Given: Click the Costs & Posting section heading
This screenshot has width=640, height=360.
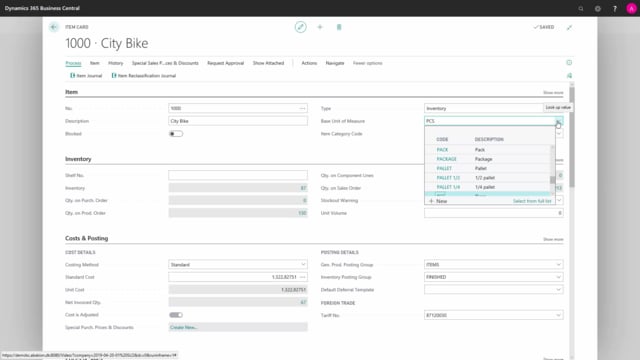Looking at the screenshot, I should point(87,238).
